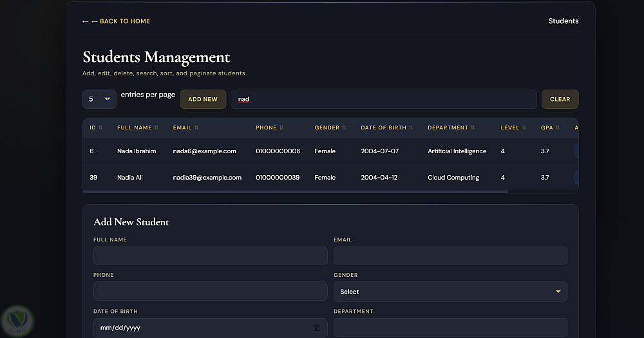This screenshot has width=644, height=338.
Task: Click the horizontal table scrollbar
Action: click(296, 191)
